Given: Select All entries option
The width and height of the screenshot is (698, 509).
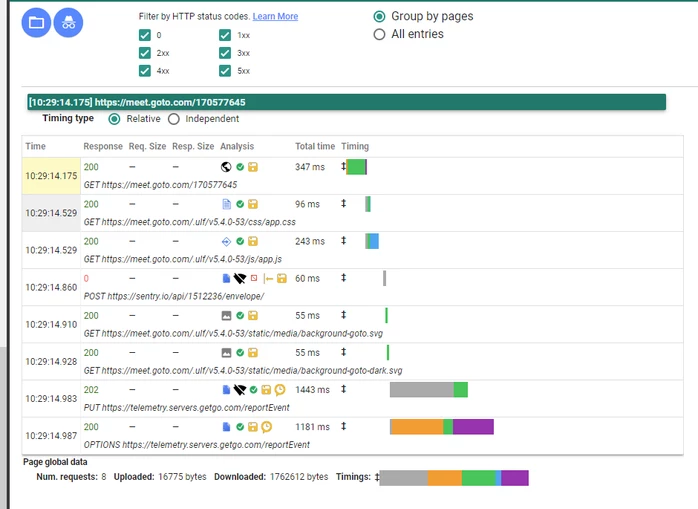Looking at the screenshot, I should point(379,34).
